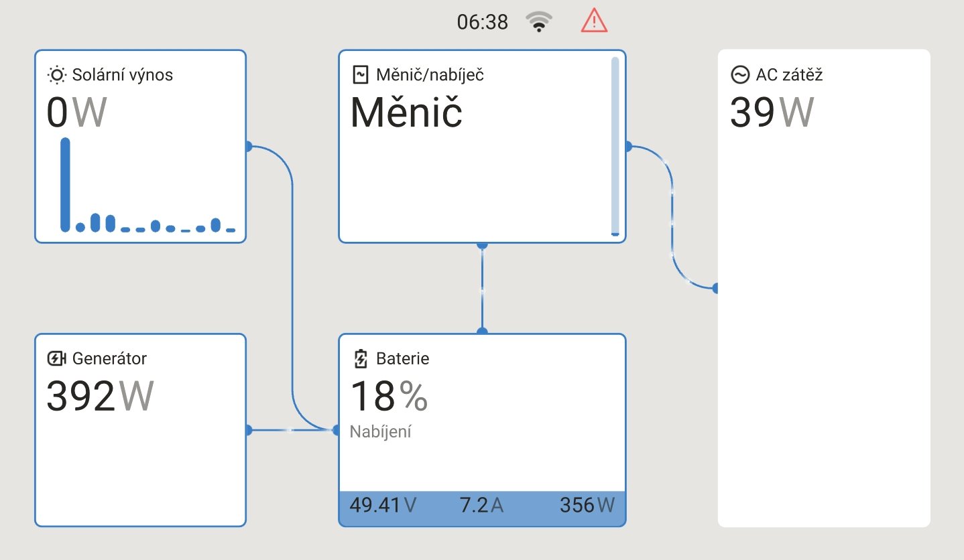This screenshot has width=964, height=560.
Task: Click the 06:38 clock in status bar
Action: (x=482, y=22)
